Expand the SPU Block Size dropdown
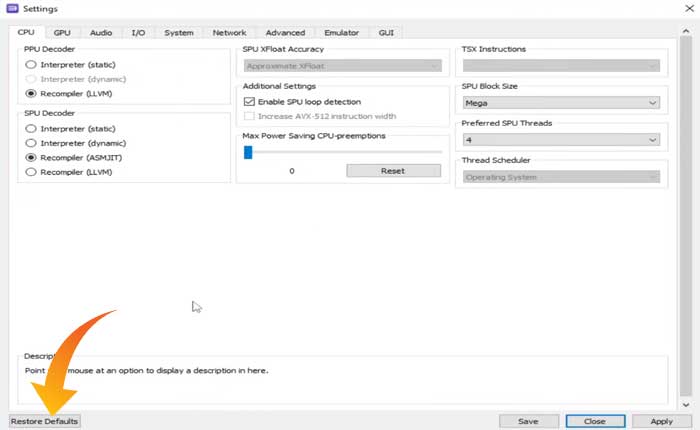The image size is (700, 430). (x=560, y=102)
